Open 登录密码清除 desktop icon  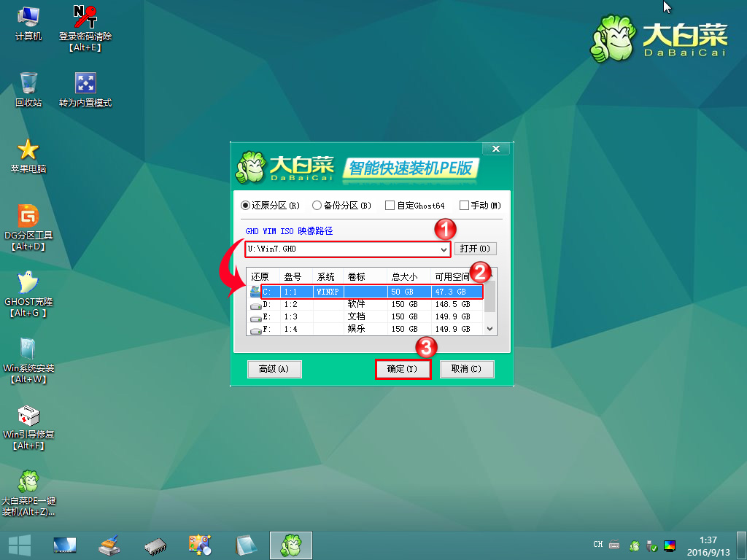[x=85, y=17]
